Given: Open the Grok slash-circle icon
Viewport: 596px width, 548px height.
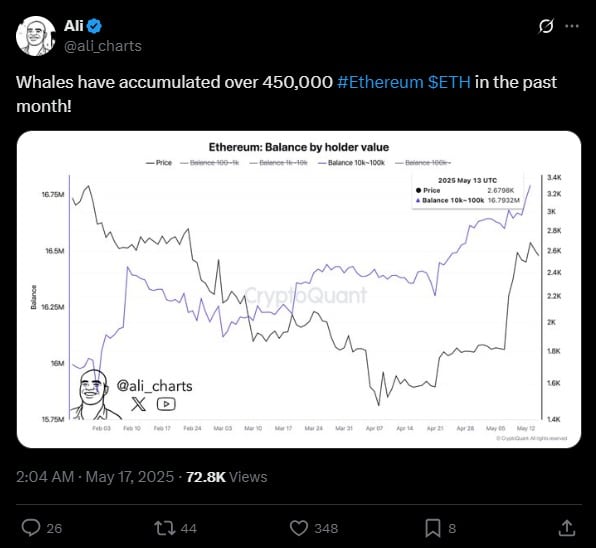Looking at the screenshot, I should [x=546, y=26].
